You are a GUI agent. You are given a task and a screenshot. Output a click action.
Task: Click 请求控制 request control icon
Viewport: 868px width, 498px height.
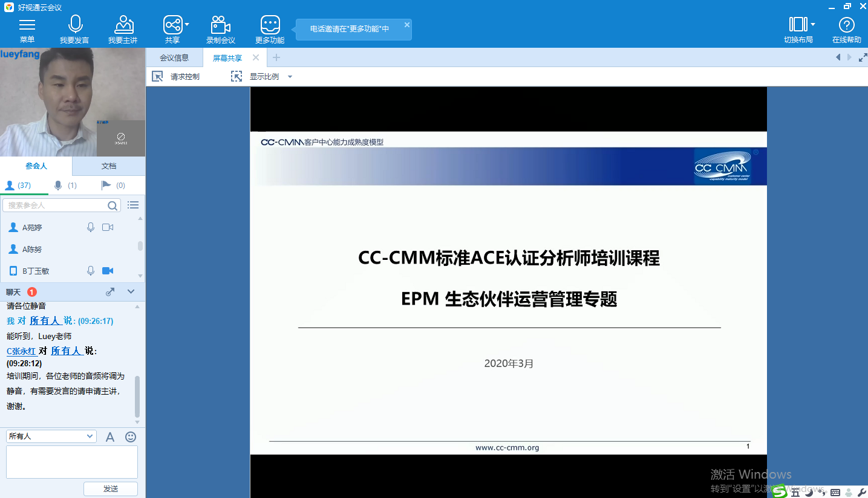tap(158, 77)
